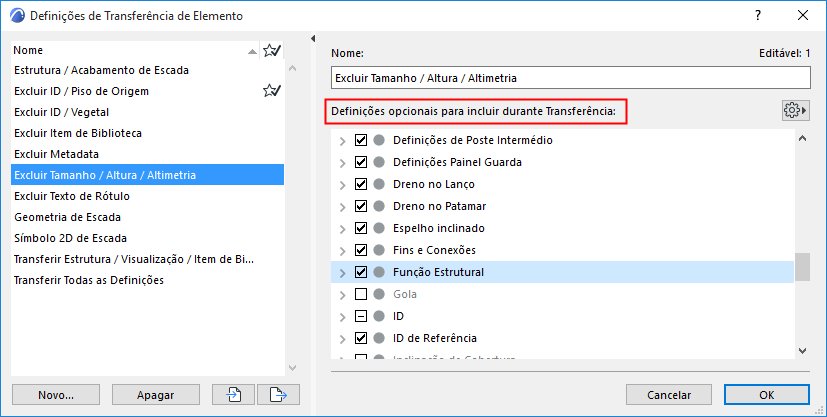Click the favorites star column header icon
The image size is (827, 417).
pos(270,50)
